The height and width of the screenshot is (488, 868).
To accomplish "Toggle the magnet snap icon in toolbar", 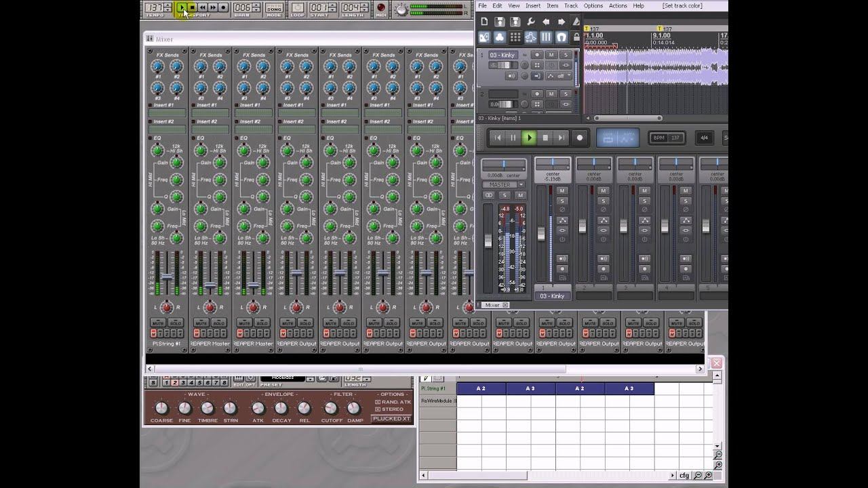I will click(561, 38).
